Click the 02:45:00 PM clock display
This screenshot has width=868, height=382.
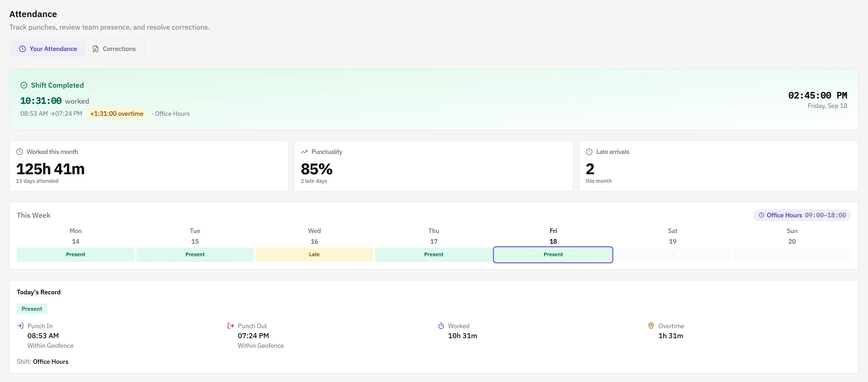[818, 95]
